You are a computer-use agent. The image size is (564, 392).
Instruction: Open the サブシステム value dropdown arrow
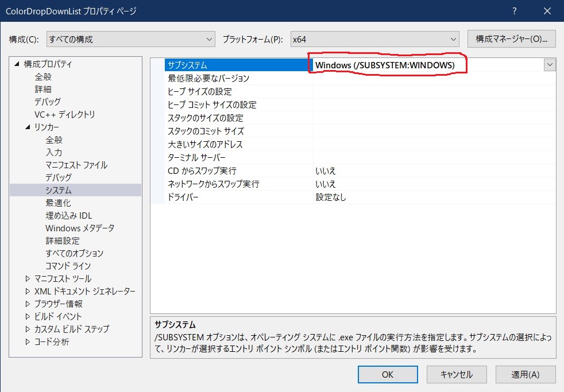coord(550,65)
